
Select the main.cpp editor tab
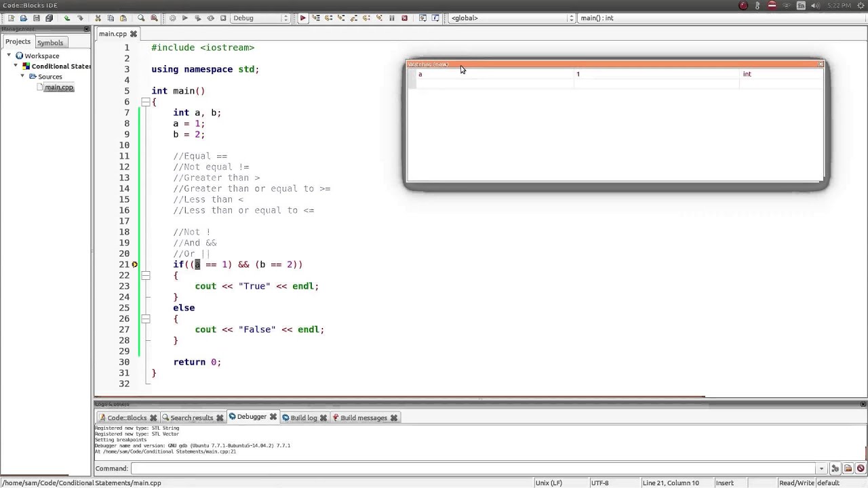point(113,33)
